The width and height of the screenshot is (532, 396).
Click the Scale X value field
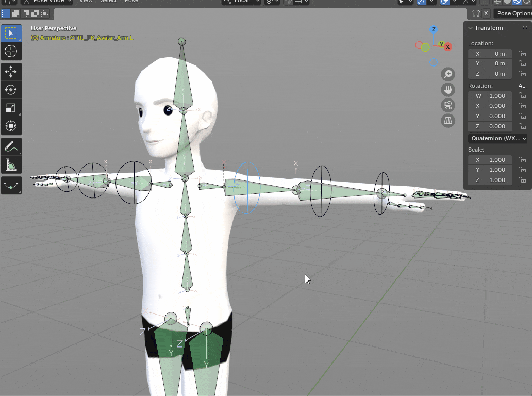point(490,160)
